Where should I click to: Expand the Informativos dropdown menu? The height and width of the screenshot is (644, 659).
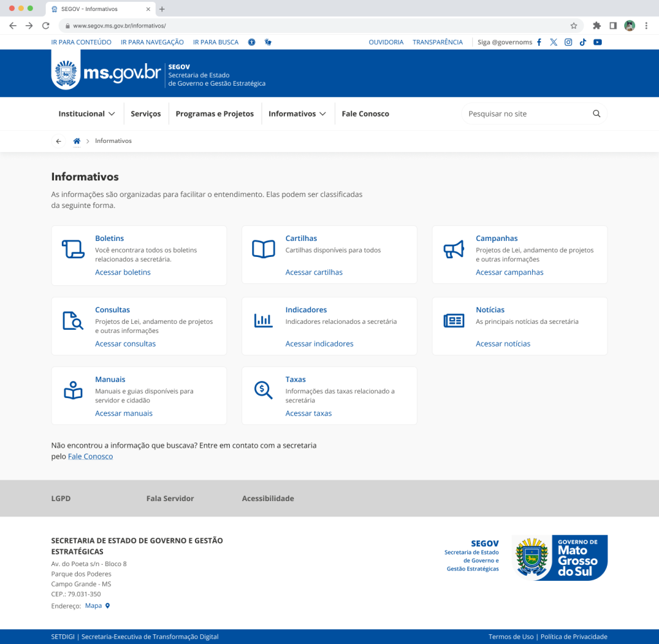(297, 114)
